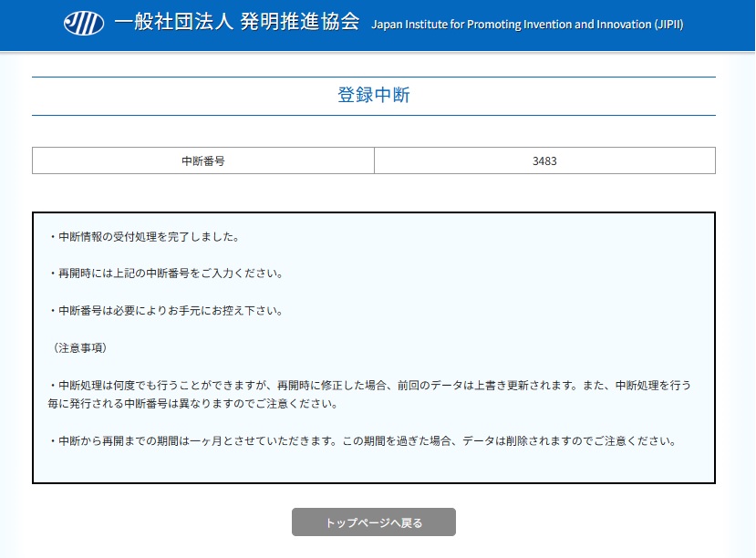Click the line 中断番号は必要によりお手元にお控え下さい
The width and height of the screenshot is (756, 558).
166,310
